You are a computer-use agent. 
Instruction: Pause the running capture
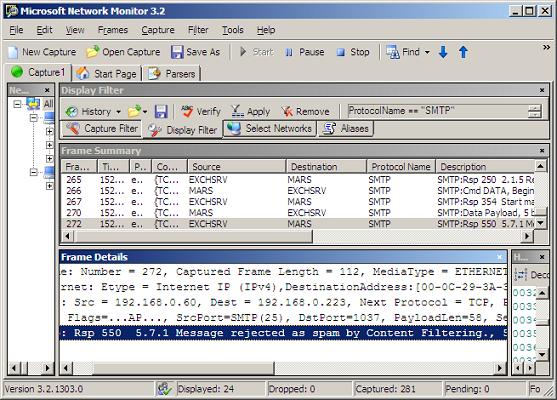pos(305,52)
